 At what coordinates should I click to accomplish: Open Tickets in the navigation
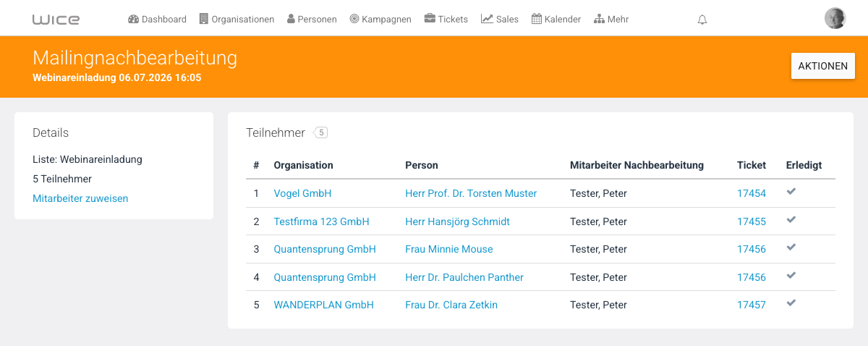coord(446,20)
